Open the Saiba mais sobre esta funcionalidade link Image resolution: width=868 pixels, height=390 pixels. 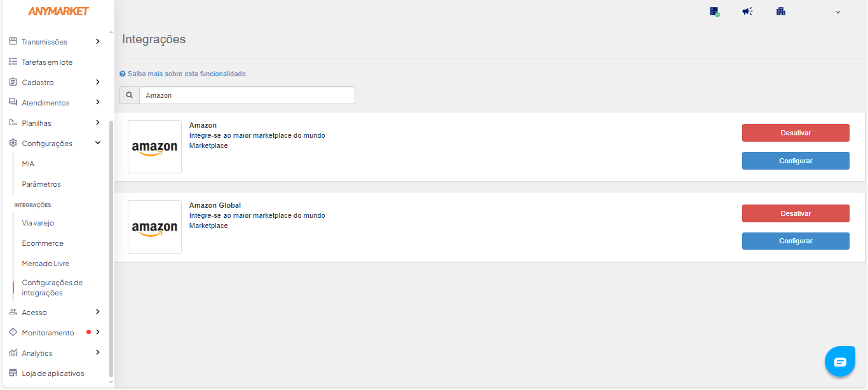click(x=187, y=74)
